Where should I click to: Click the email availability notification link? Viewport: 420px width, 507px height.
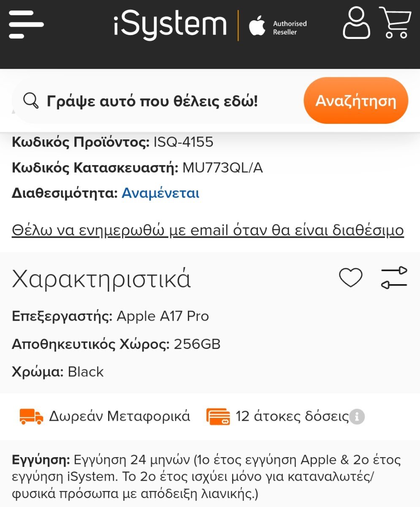(208, 230)
